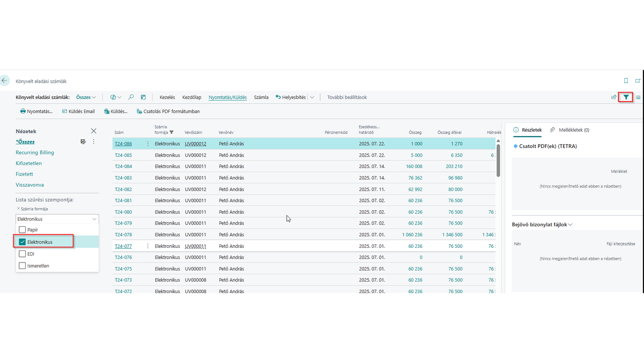Toggle the filter pane funnel icon
Screen dimensions: 644x362
pyautogui.click(x=626, y=97)
